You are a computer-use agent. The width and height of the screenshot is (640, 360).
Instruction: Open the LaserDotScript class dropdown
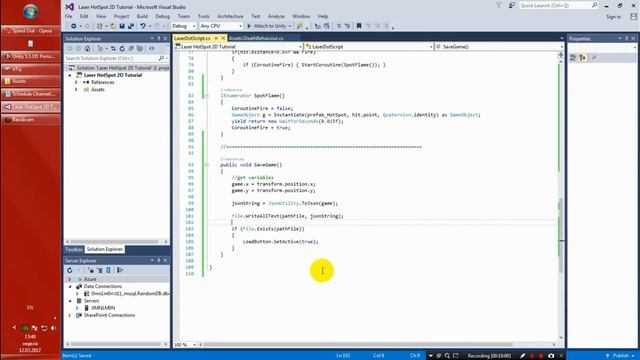(x=369, y=47)
